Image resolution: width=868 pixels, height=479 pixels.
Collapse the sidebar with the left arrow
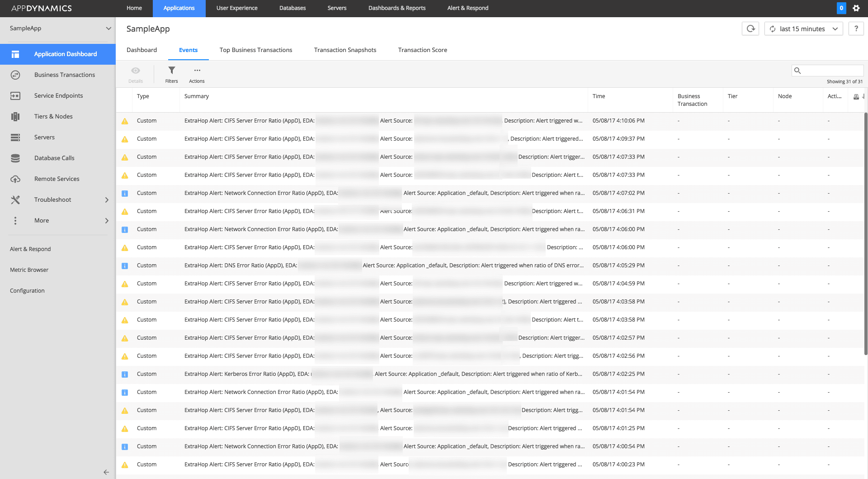click(106, 472)
